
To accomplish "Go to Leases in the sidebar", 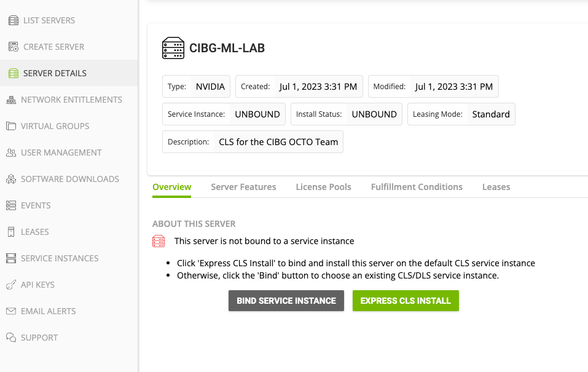I will pos(34,232).
